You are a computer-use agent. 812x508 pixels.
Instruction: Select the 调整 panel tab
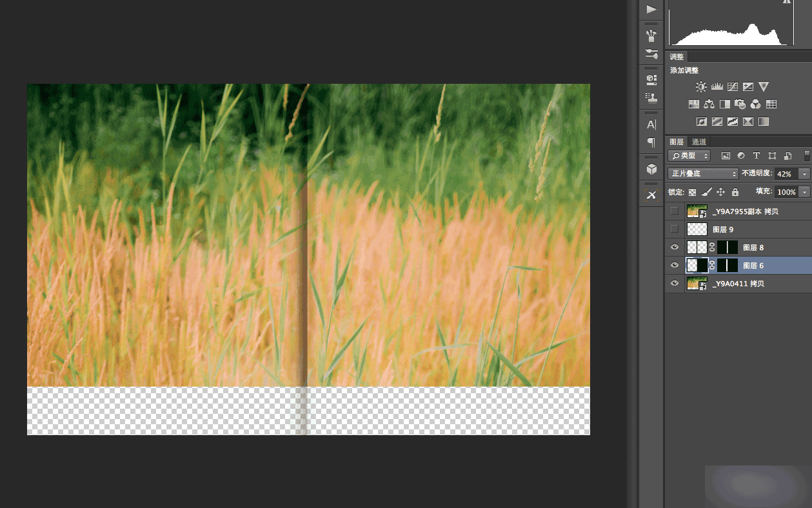pos(677,57)
